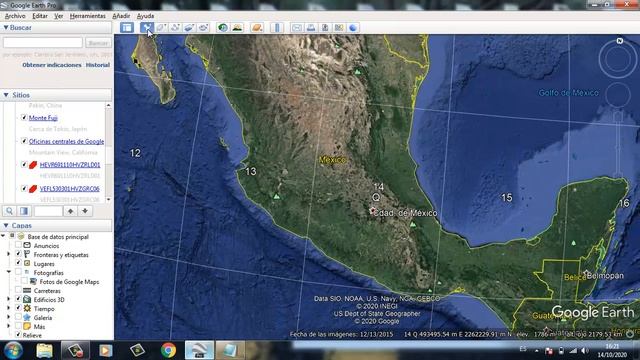Enable the Anuncios layer checkbox
Screen dimensions: 640x360
tap(18, 245)
